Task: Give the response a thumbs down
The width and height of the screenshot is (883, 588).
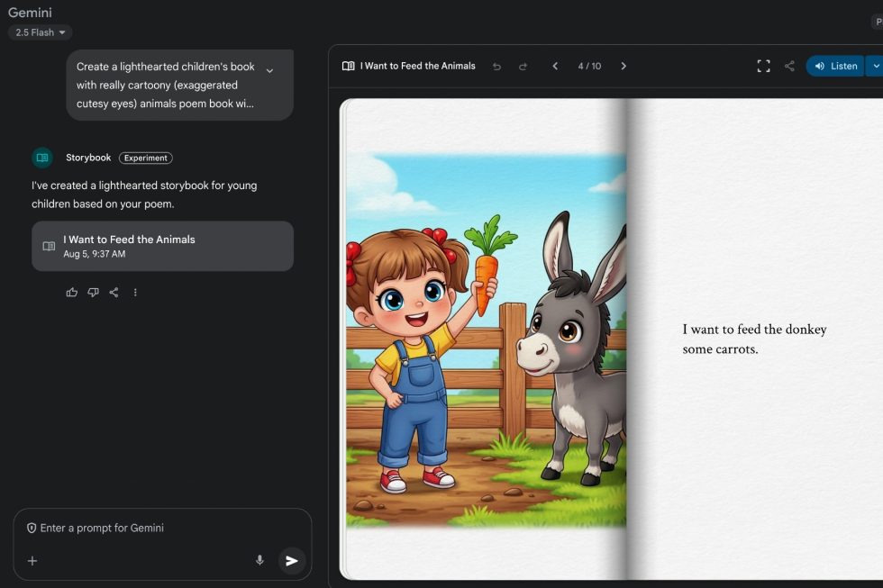Action: (93, 292)
